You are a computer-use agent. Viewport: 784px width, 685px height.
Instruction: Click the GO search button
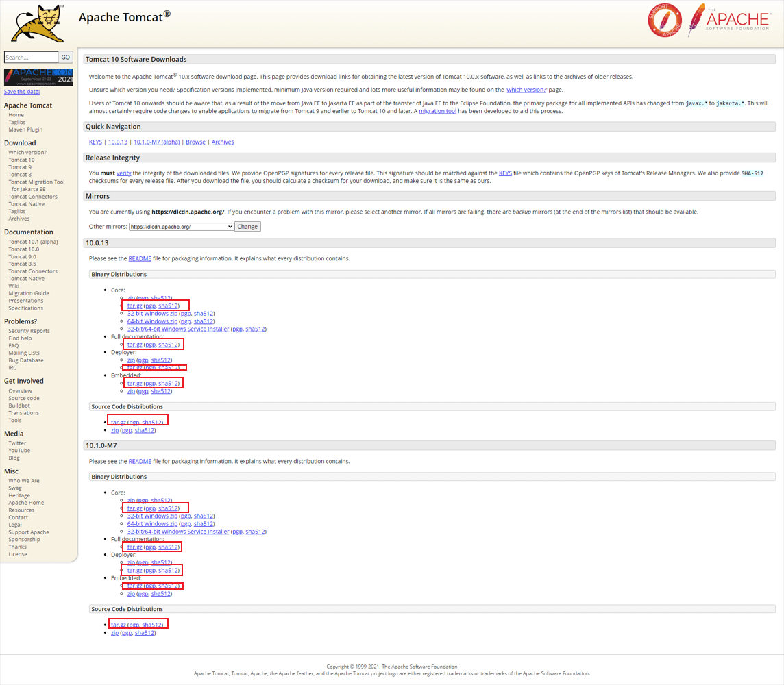pos(66,57)
